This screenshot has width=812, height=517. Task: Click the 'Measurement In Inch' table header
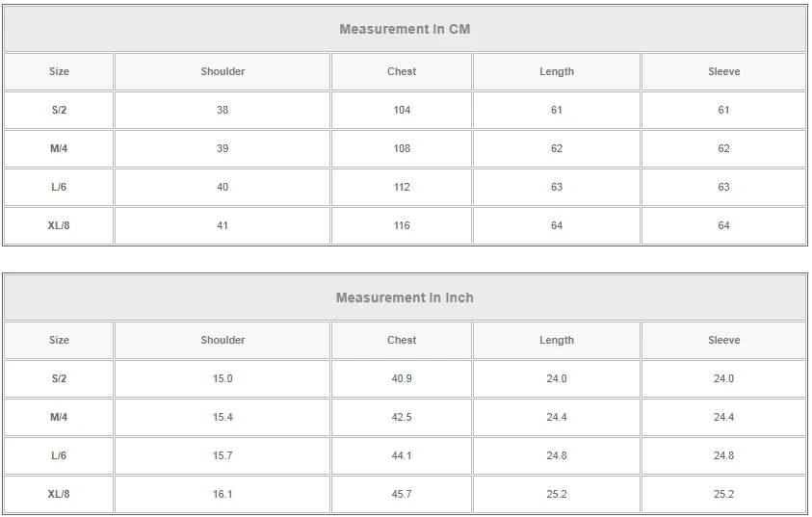point(405,297)
